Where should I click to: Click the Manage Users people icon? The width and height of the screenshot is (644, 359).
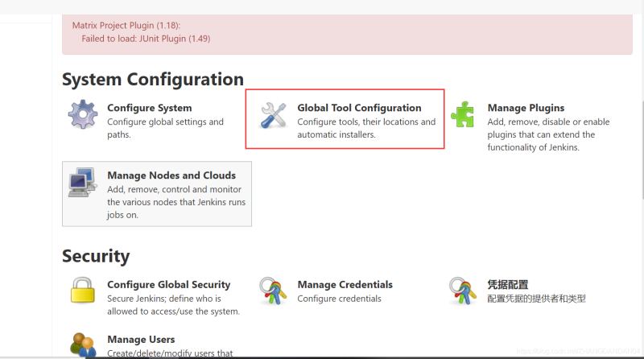83,345
